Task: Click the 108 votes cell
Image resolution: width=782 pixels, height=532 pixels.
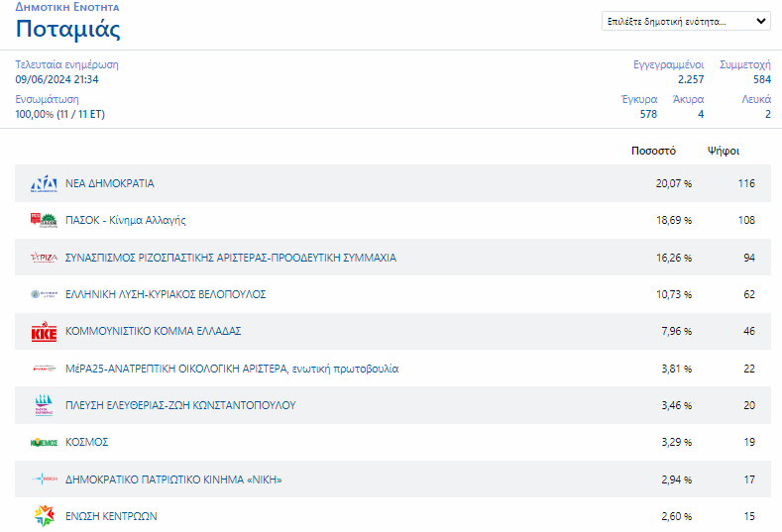Action: 746,220
